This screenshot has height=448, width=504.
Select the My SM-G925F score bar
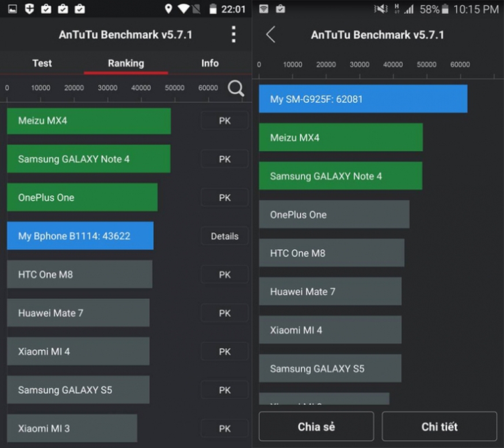point(362,99)
